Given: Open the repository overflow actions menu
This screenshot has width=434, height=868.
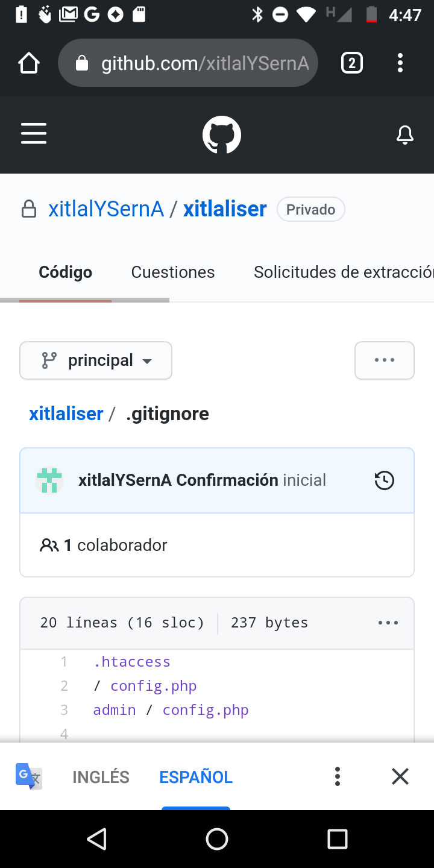Looking at the screenshot, I should (x=384, y=360).
